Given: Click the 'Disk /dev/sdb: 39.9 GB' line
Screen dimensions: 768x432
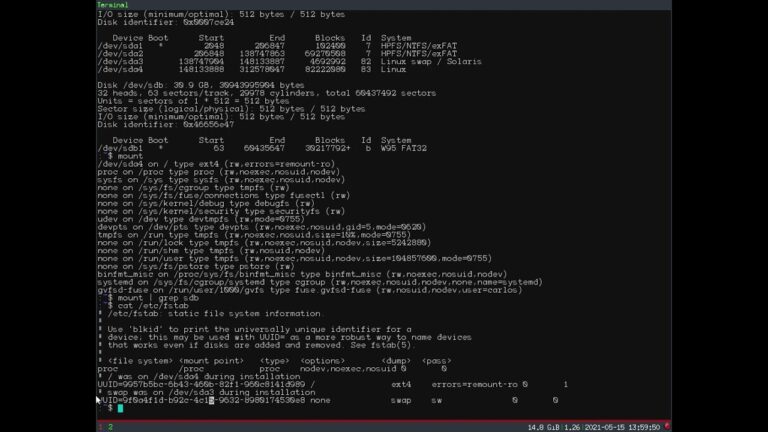Looking at the screenshot, I should [200, 85].
